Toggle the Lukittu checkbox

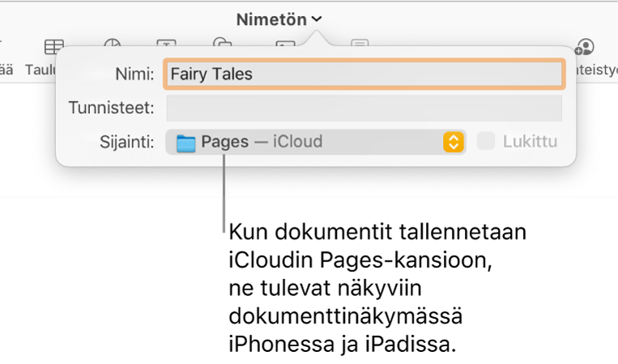(486, 142)
